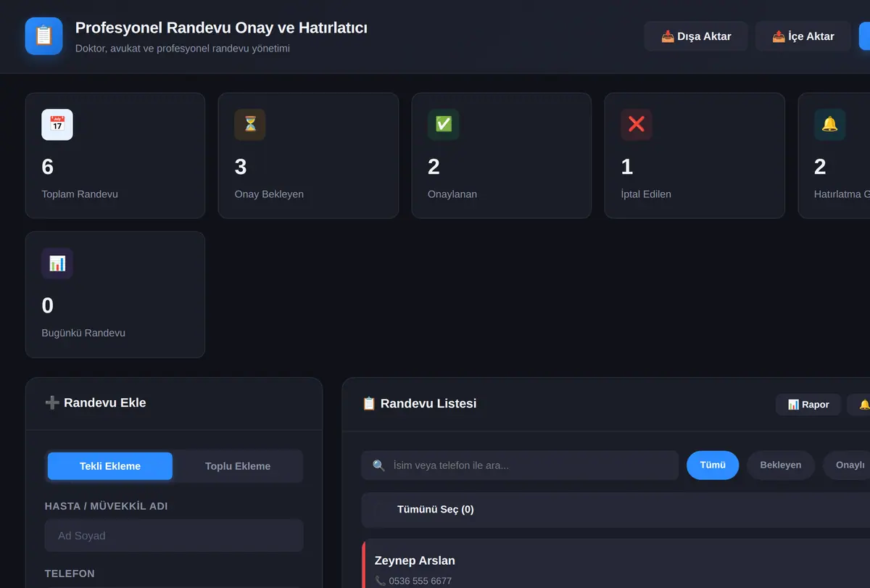Click the Randevu Listesi heading
Image resolution: width=870 pixels, height=588 pixels.
coord(428,404)
